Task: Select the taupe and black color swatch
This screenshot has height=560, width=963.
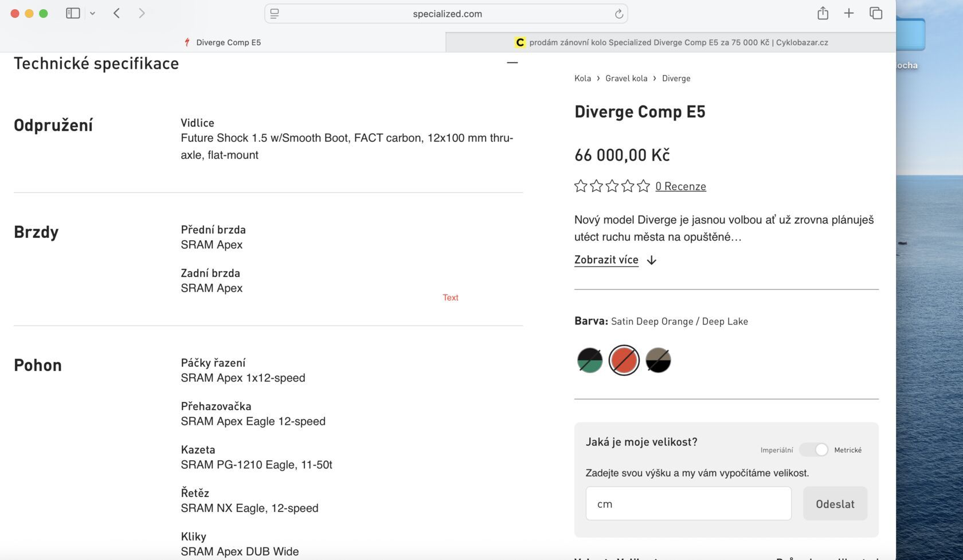Action: (658, 361)
